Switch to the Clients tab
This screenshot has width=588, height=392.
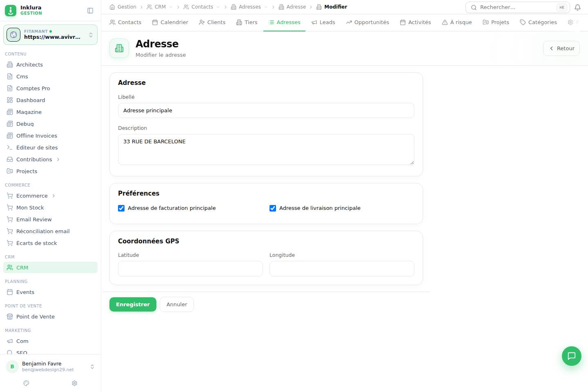(212, 22)
